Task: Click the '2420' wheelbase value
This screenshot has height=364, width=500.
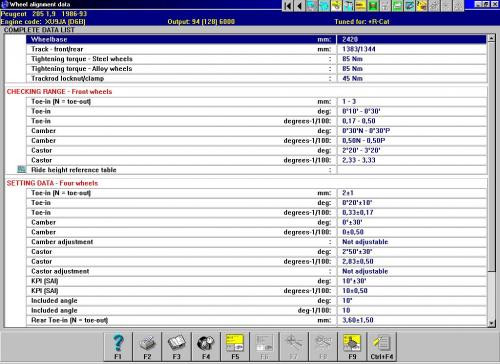Action: click(x=350, y=39)
